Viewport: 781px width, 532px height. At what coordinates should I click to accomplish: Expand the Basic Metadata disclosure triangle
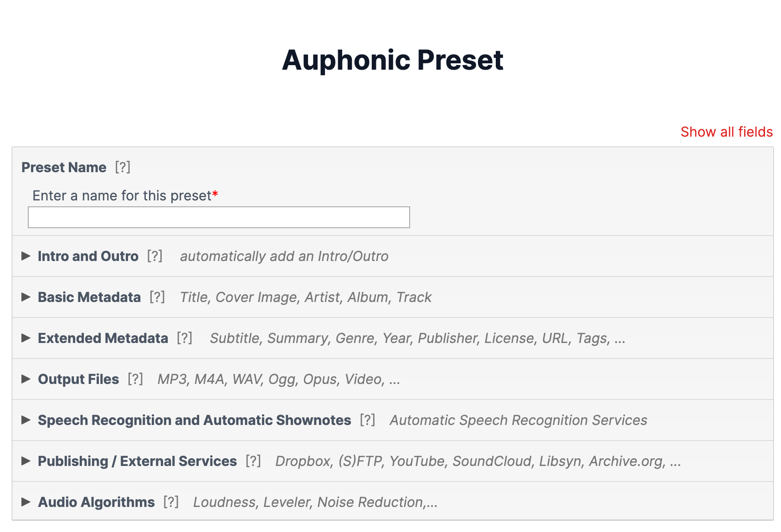pyautogui.click(x=26, y=297)
